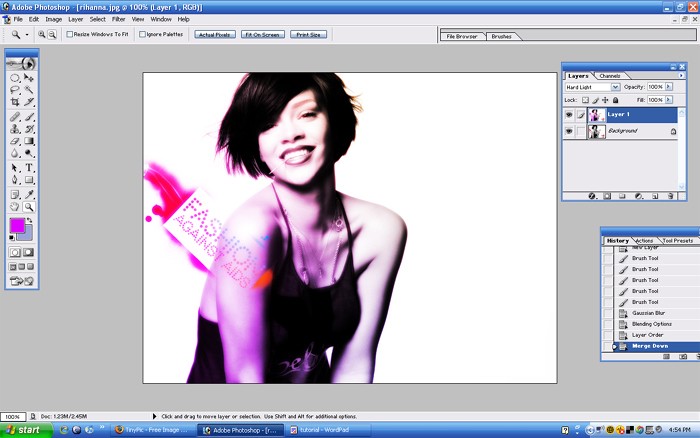
Task: Select the Dodge tool
Action: coord(29,153)
